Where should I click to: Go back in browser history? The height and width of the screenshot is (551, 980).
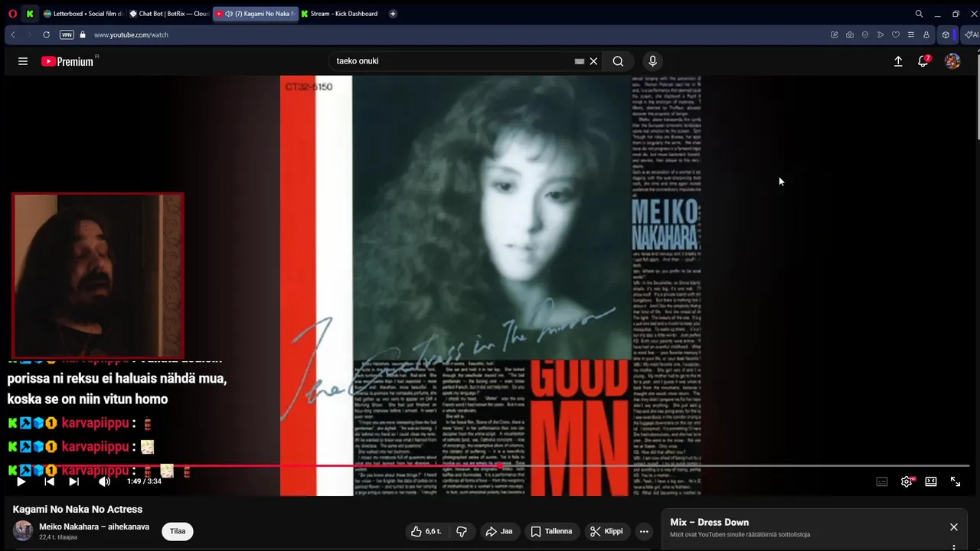click(13, 34)
